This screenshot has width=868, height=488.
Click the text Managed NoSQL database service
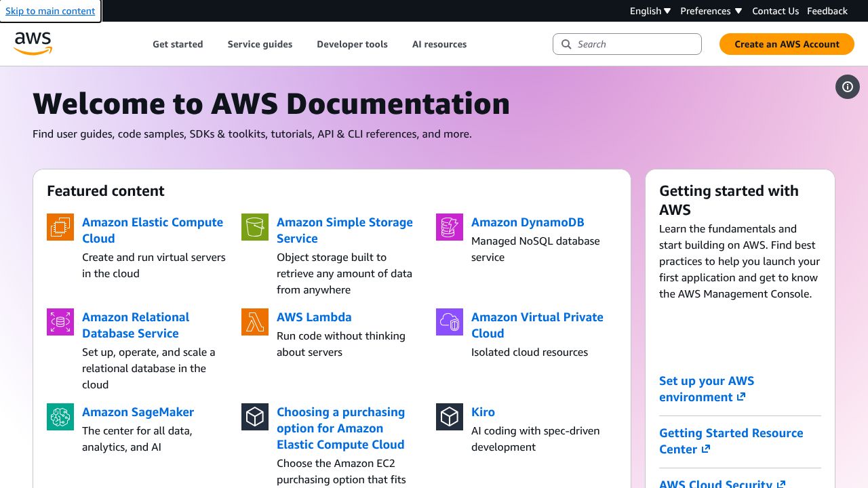pos(536,249)
